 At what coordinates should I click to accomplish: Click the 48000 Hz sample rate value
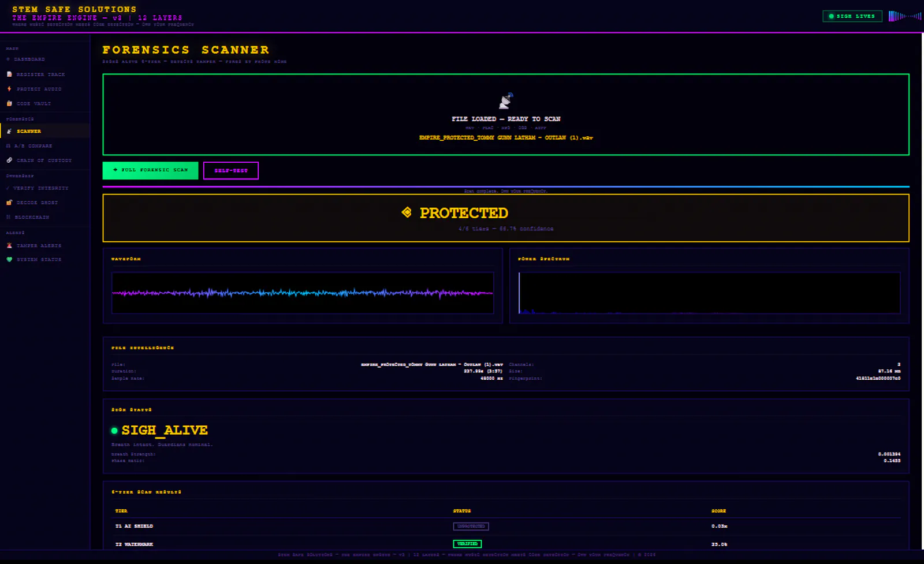click(491, 379)
